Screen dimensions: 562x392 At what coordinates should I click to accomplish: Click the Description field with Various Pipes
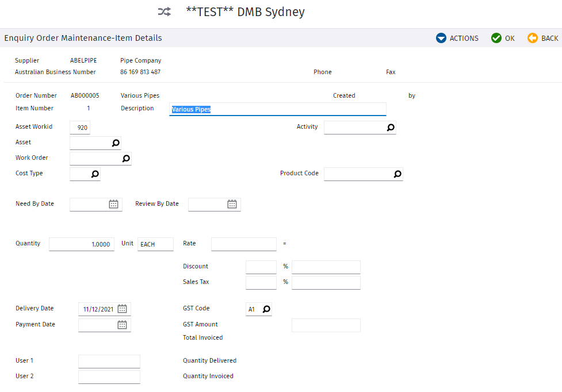(277, 109)
